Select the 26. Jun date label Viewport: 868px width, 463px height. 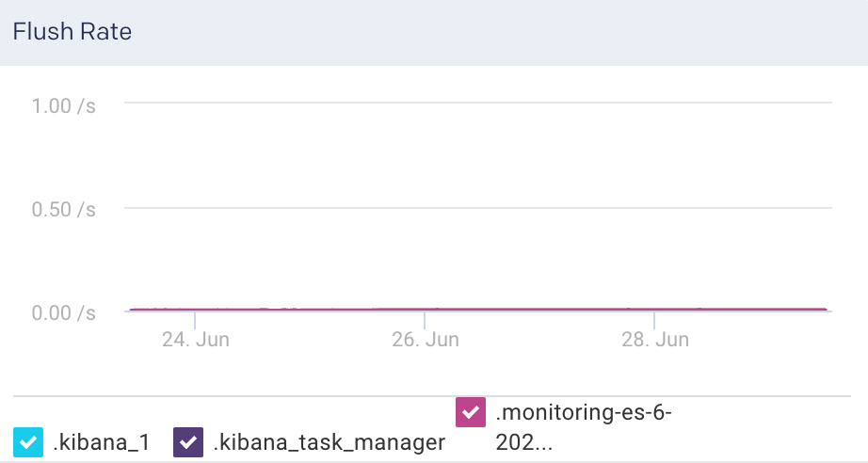(x=426, y=340)
